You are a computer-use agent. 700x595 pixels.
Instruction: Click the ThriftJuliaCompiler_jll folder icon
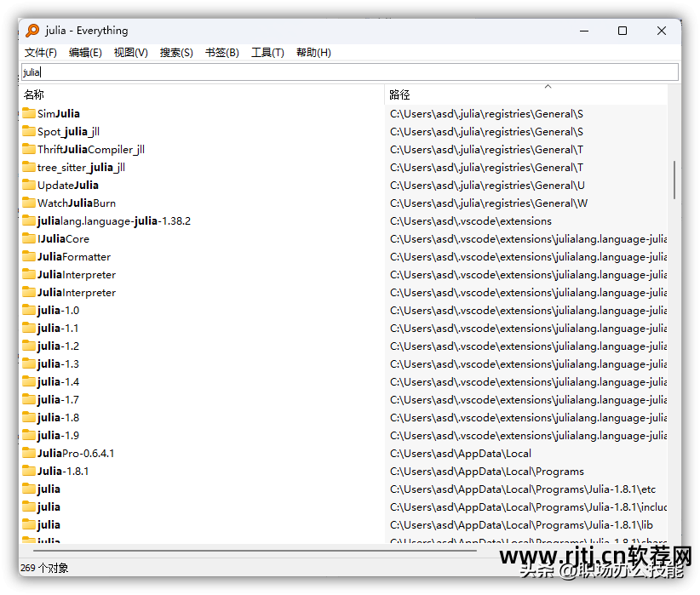29,149
